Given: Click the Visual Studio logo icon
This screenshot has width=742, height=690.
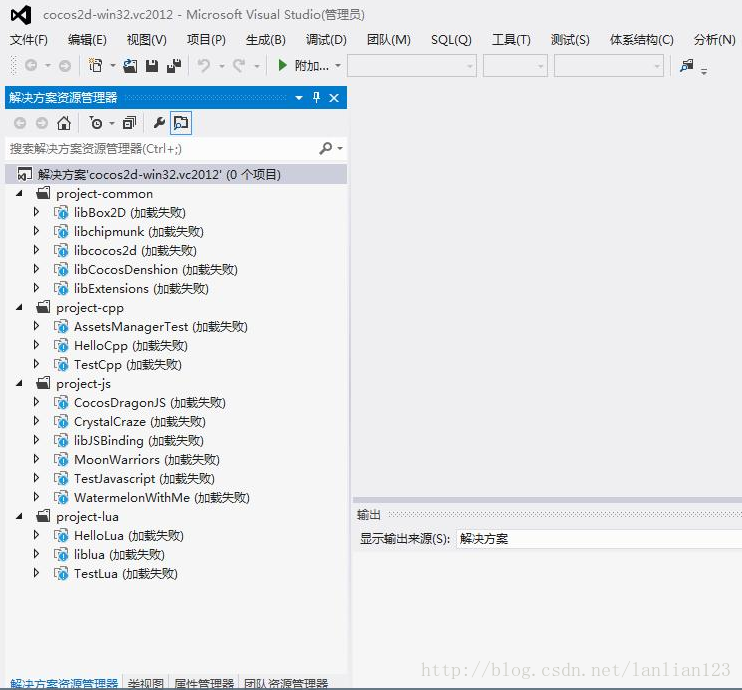Looking at the screenshot, I should pyautogui.click(x=21, y=15).
